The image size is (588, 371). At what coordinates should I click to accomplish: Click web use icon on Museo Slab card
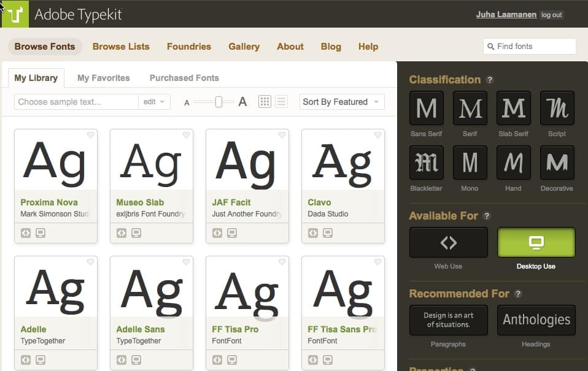[x=122, y=233]
